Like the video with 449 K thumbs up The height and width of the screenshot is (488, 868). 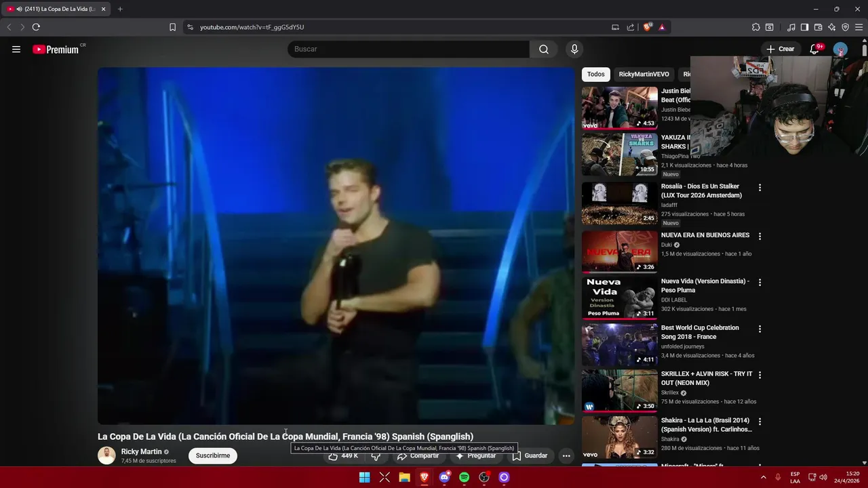[x=344, y=455]
